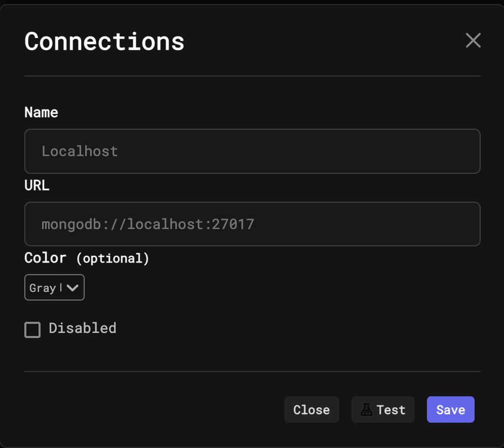Screen dimensions: 504x448
Task: Toggle the connection's Disabled state
Action: point(32,329)
